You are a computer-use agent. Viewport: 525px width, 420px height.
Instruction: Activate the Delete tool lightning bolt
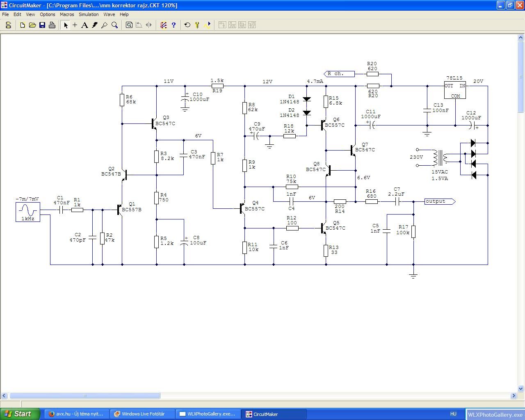(95, 25)
